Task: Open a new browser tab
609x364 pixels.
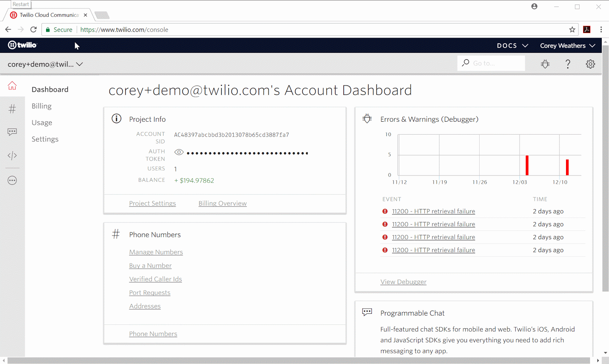Action: pos(102,15)
